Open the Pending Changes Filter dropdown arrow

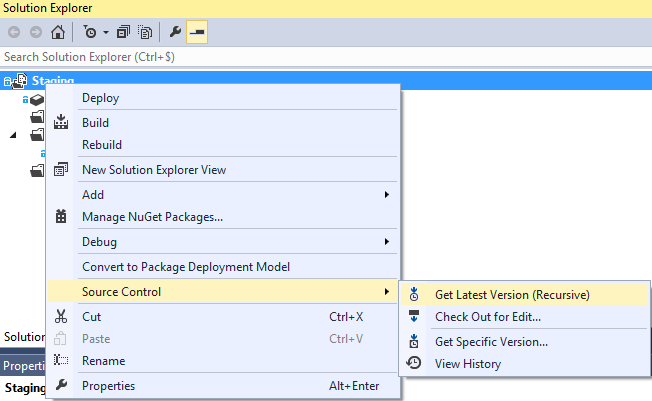[x=104, y=33]
